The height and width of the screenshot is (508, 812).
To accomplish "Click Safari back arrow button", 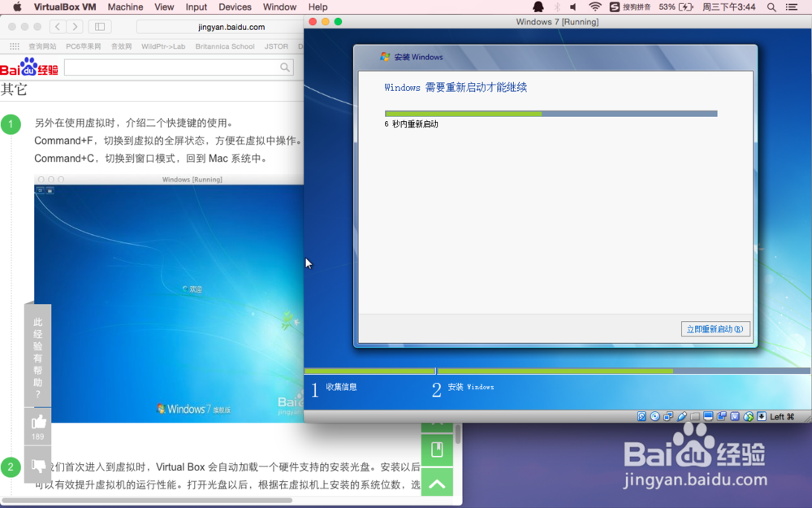I will coord(58,27).
